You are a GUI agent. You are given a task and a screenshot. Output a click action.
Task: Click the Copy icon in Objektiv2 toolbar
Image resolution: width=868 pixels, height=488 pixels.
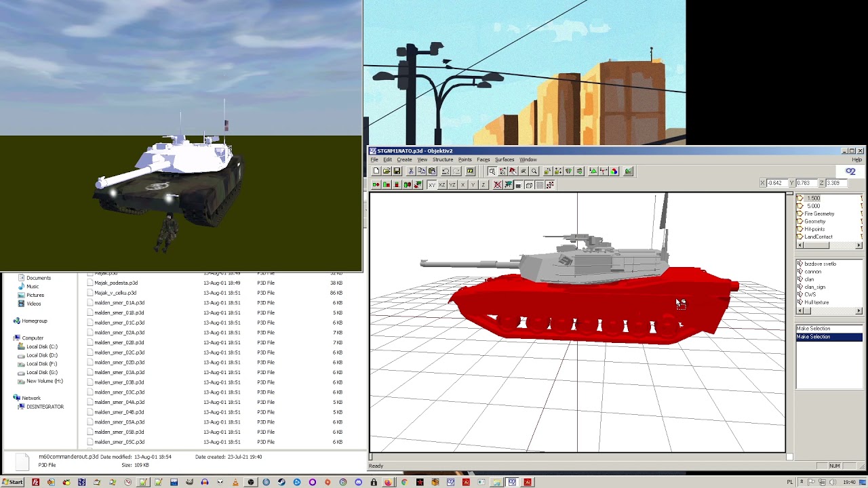pos(421,171)
